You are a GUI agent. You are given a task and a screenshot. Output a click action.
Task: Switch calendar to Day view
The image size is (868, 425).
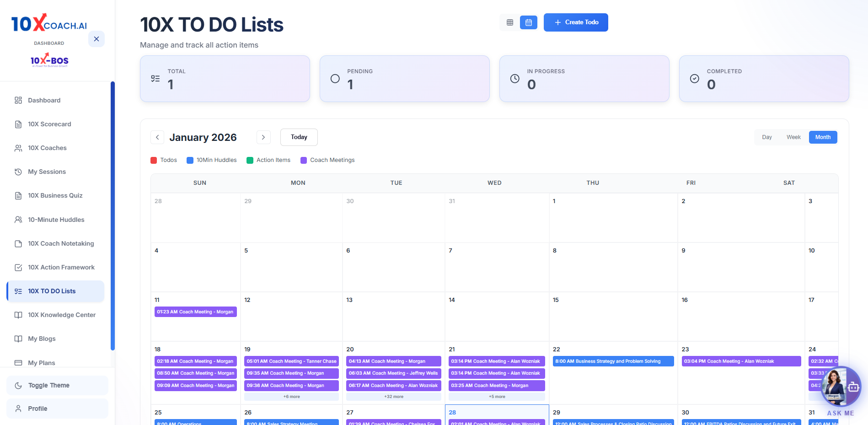click(x=767, y=137)
